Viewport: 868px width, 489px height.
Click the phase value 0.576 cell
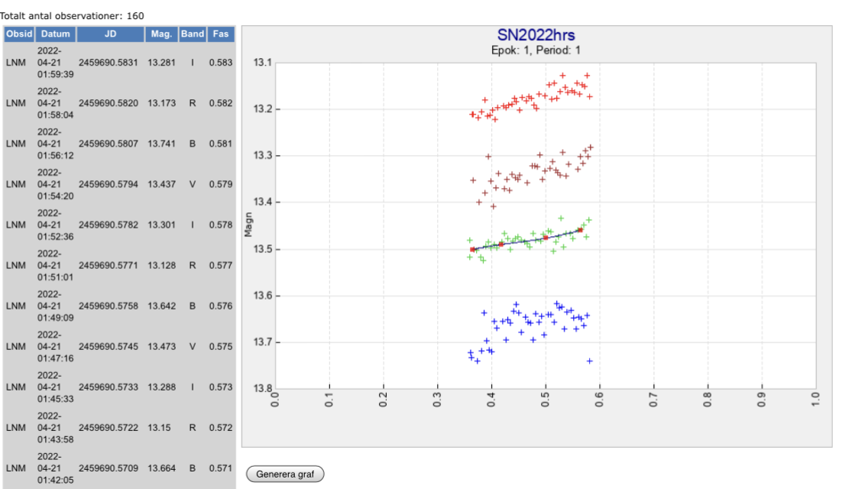pos(220,306)
